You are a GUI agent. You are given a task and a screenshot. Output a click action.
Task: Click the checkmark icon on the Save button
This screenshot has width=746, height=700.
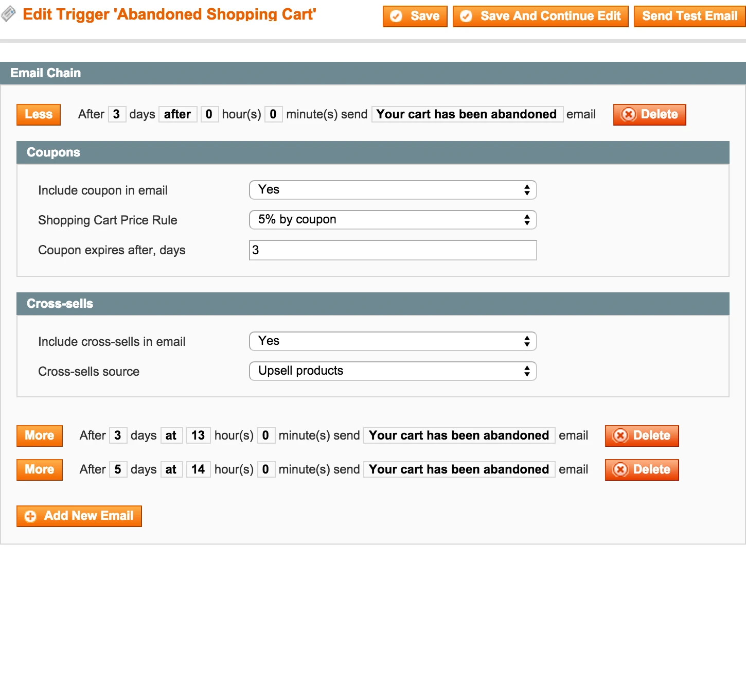coord(395,16)
